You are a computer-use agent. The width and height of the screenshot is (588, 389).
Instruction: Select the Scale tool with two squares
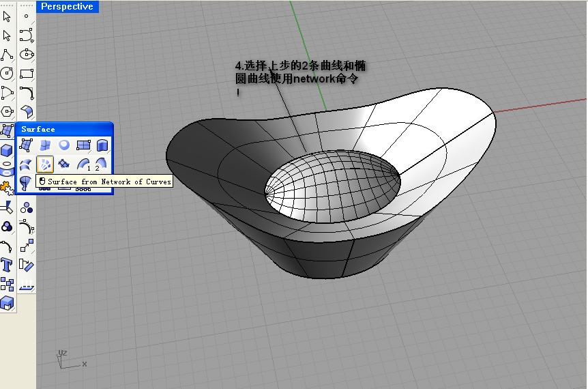pyautogui.click(x=26, y=246)
